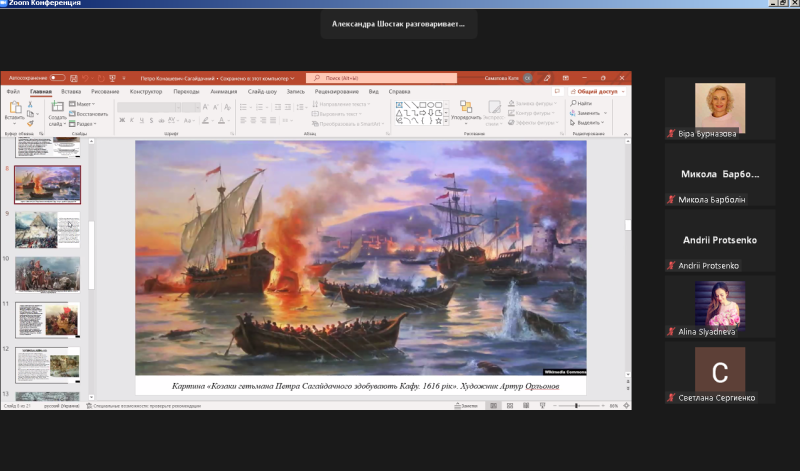Open the font name combo box

point(149,107)
